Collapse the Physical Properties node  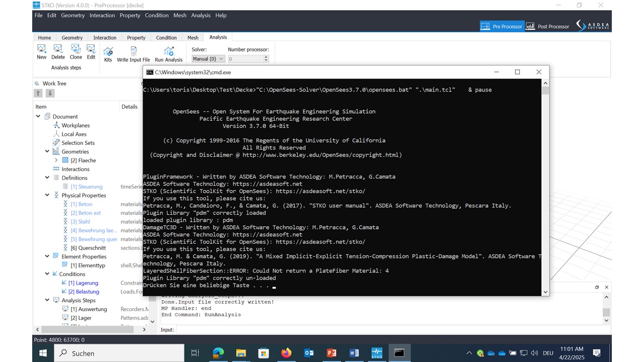[47, 195]
